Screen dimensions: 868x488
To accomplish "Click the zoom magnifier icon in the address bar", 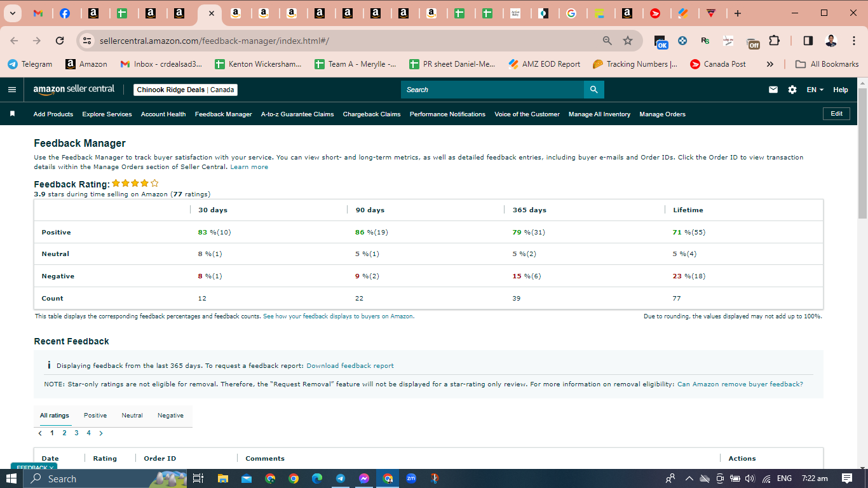I will [607, 41].
